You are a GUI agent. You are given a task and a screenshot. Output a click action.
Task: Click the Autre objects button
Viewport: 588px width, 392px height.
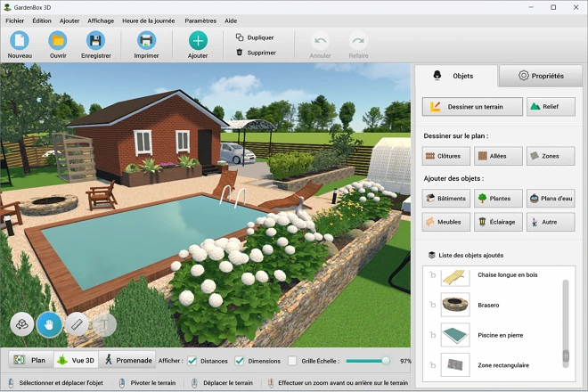pyautogui.click(x=551, y=222)
